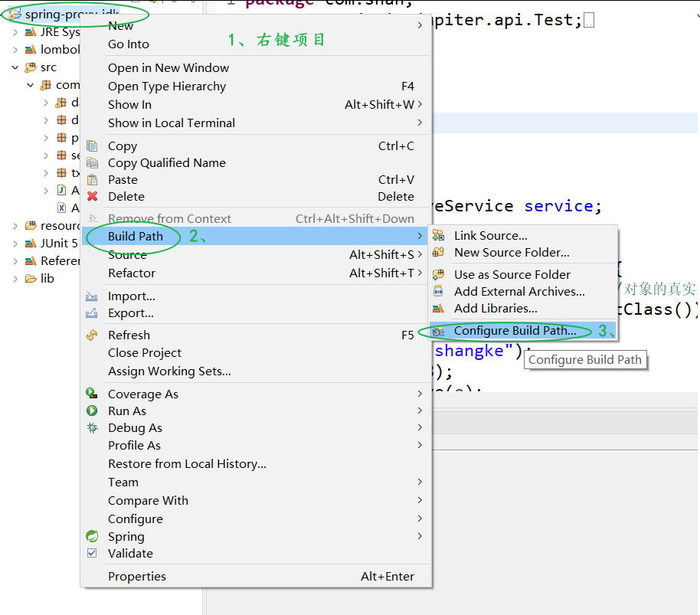Toggle the Validate checkbox
Screen dimensions: 700x615
pyautogui.click(x=92, y=554)
